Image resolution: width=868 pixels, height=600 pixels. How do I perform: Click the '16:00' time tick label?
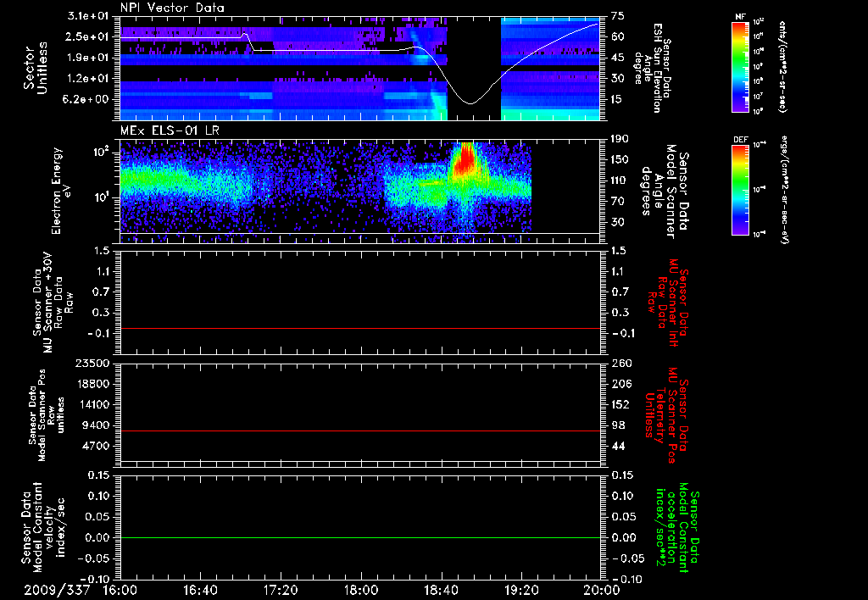[120, 590]
